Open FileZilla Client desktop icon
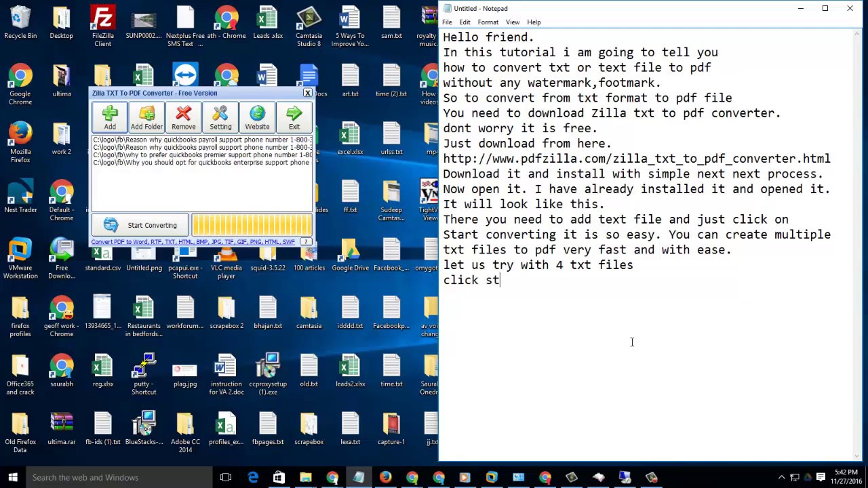Image resolution: width=868 pixels, height=488 pixels. pyautogui.click(x=102, y=26)
